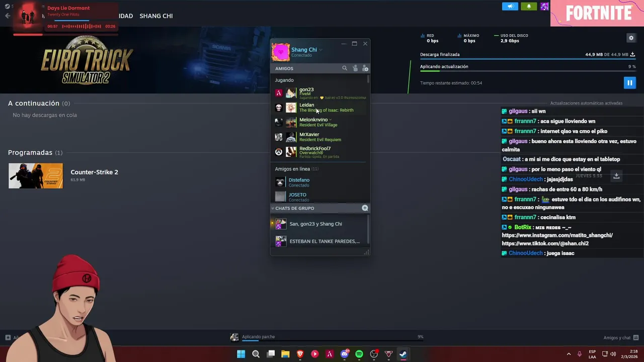Open the FiveM icon on the taskbar
Viewport: 644px width, 362px height.
click(330, 354)
